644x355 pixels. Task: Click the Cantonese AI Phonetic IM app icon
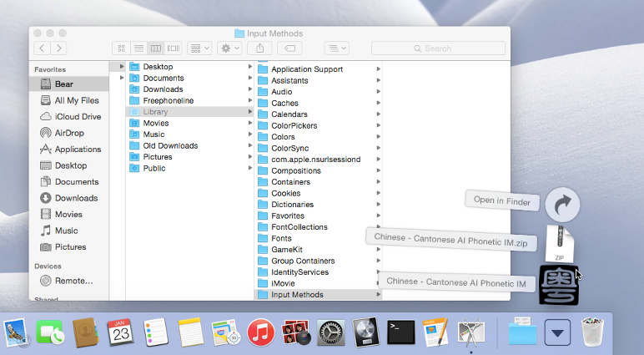tap(558, 285)
